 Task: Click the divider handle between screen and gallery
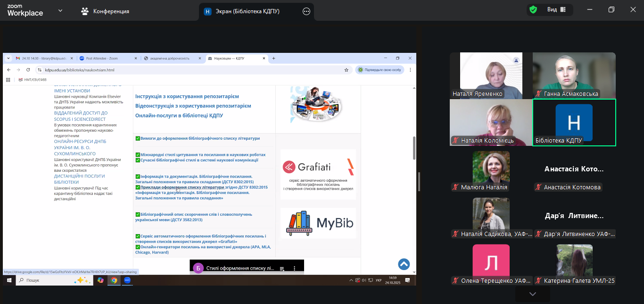pyautogui.click(x=419, y=182)
